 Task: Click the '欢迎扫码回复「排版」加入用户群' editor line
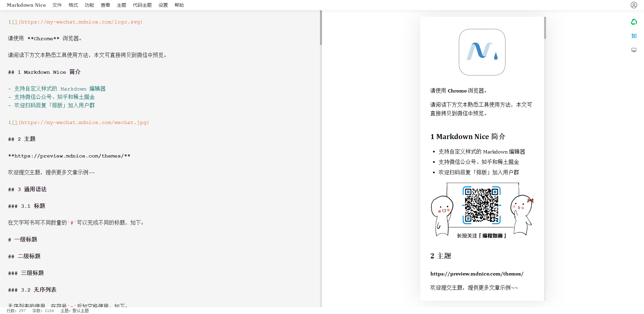click(52, 106)
